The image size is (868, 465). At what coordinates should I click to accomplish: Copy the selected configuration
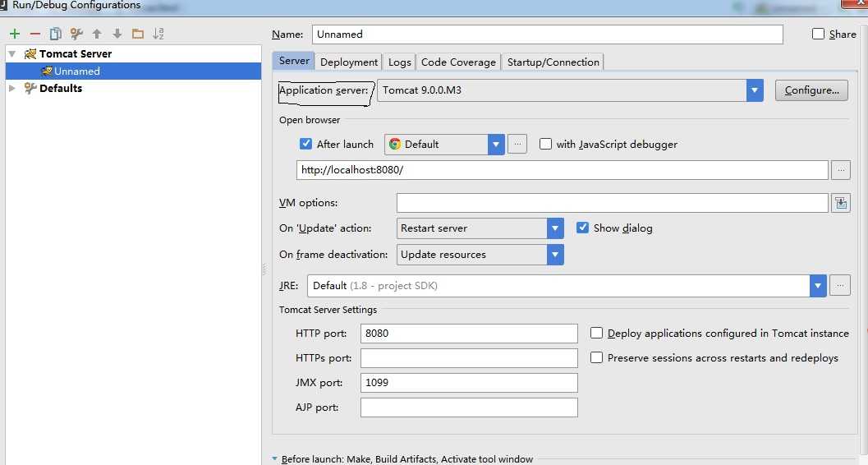click(55, 34)
